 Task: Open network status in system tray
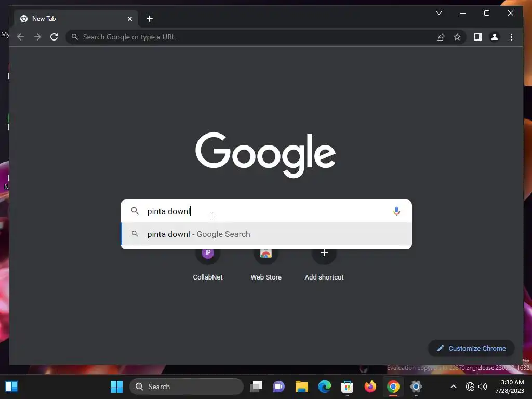click(x=470, y=387)
